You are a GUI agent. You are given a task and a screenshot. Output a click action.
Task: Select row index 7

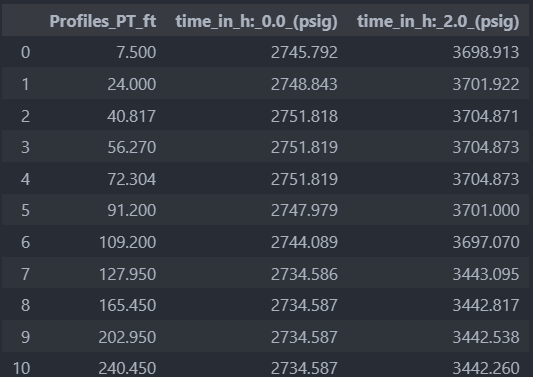click(x=25, y=274)
